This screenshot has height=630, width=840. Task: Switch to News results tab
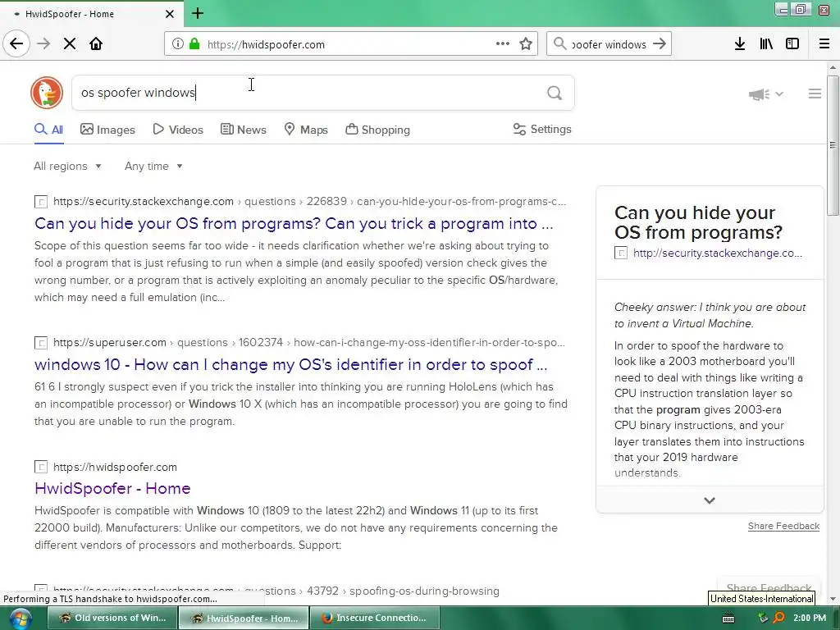coord(243,130)
